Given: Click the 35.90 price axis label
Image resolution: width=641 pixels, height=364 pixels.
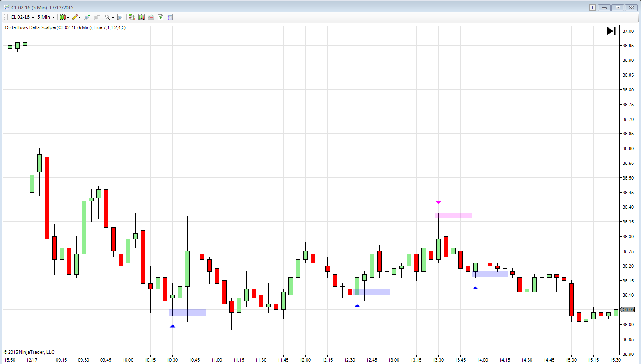Looking at the screenshot, I should [628, 354].
